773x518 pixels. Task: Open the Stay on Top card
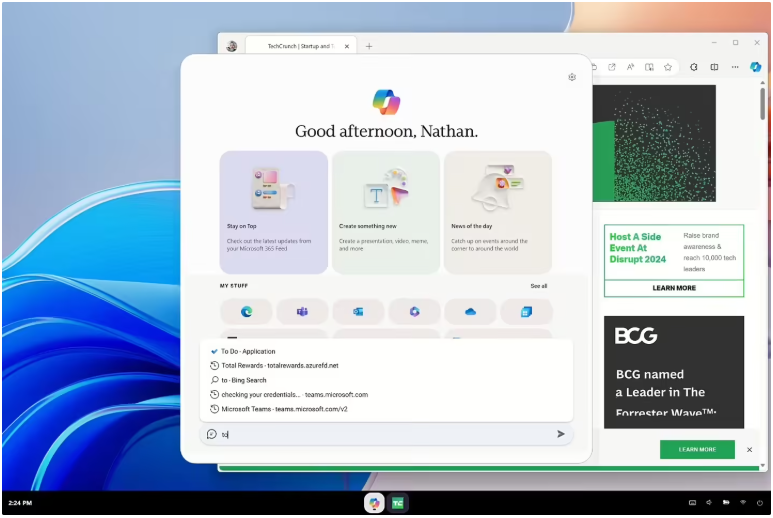[x=274, y=212]
